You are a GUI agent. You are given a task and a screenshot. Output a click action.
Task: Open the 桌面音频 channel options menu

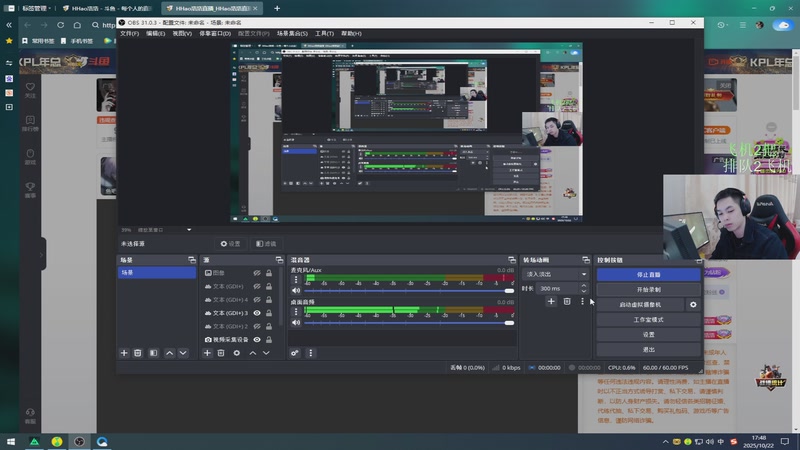(x=296, y=312)
